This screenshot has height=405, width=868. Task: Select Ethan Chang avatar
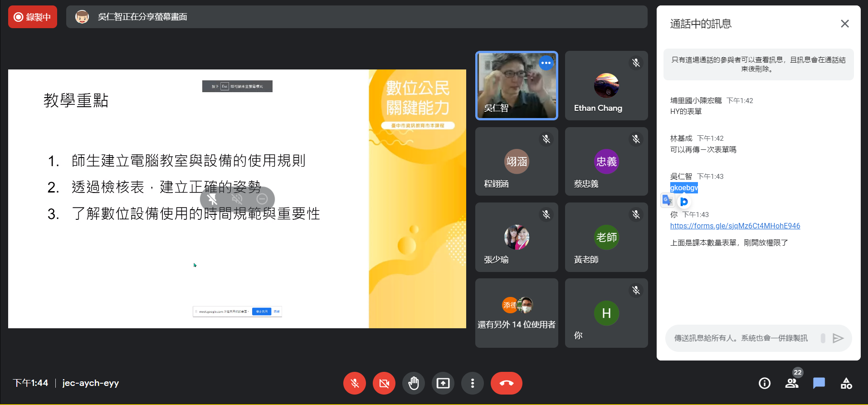pos(606,85)
